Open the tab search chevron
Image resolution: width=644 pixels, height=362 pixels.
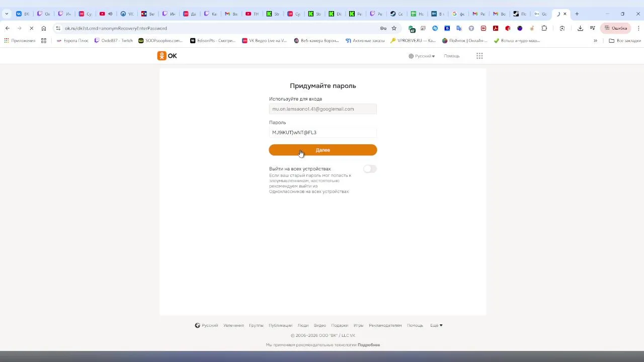pos(7,14)
